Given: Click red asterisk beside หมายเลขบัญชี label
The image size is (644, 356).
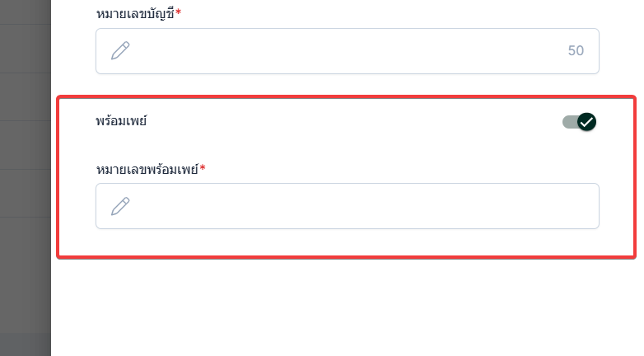Looking at the screenshot, I should pyautogui.click(x=178, y=13).
